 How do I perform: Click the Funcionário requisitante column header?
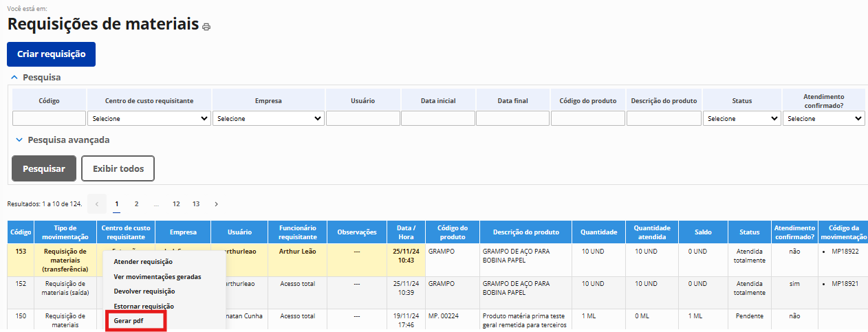click(298, 232)
